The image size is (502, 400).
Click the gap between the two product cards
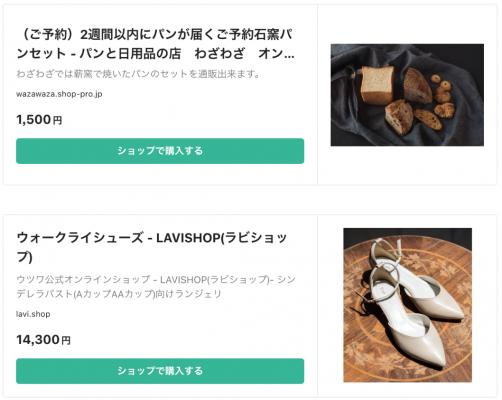pos(250,200)
